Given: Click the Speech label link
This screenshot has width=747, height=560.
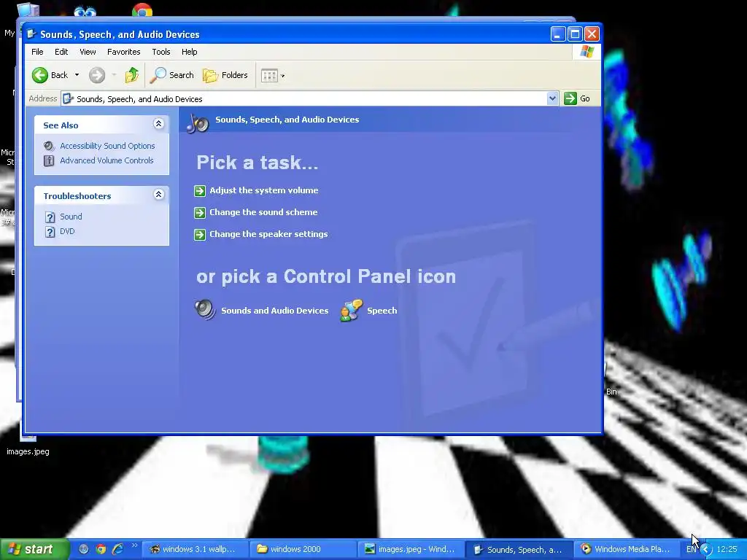Looking at the screenshot, I should pos(382,311).
